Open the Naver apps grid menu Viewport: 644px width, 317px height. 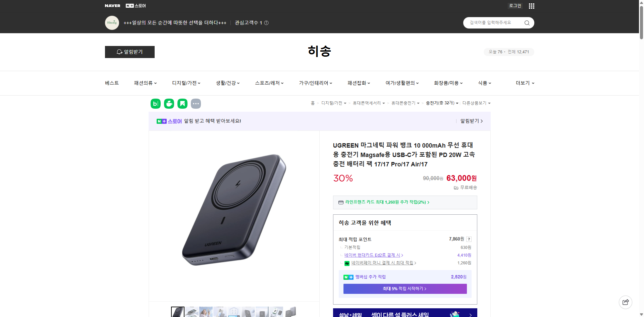tap(531, 6)
